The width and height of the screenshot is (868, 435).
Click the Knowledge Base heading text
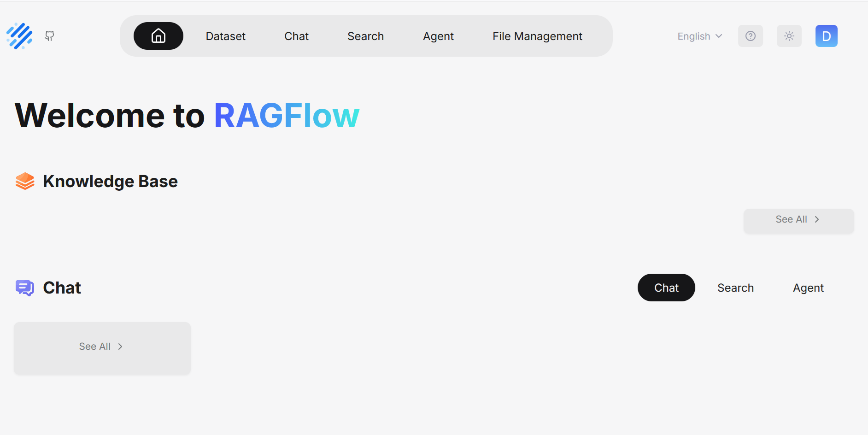pos(111,182)
